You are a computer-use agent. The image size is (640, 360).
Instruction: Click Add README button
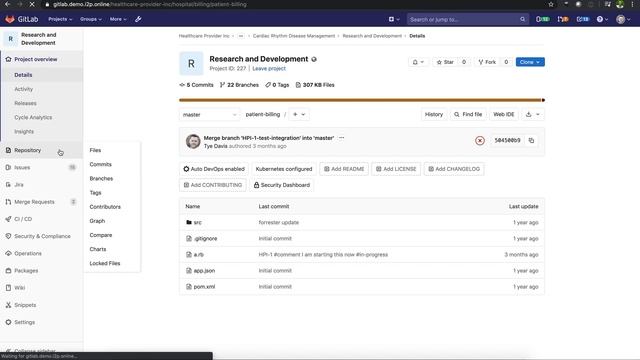344,169
